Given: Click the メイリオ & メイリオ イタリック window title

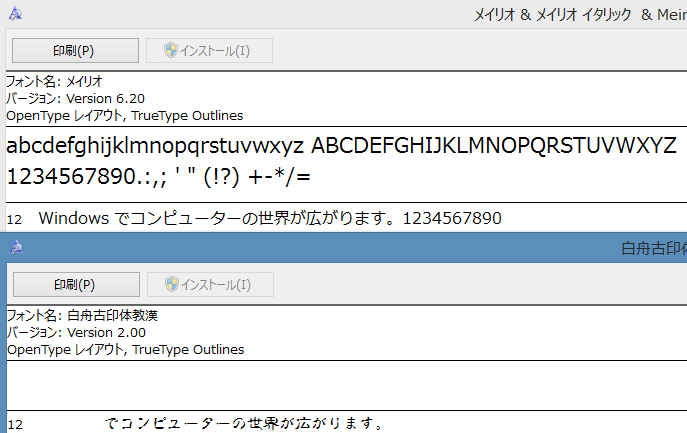Looking at the screenshot, I should [581, 15].
